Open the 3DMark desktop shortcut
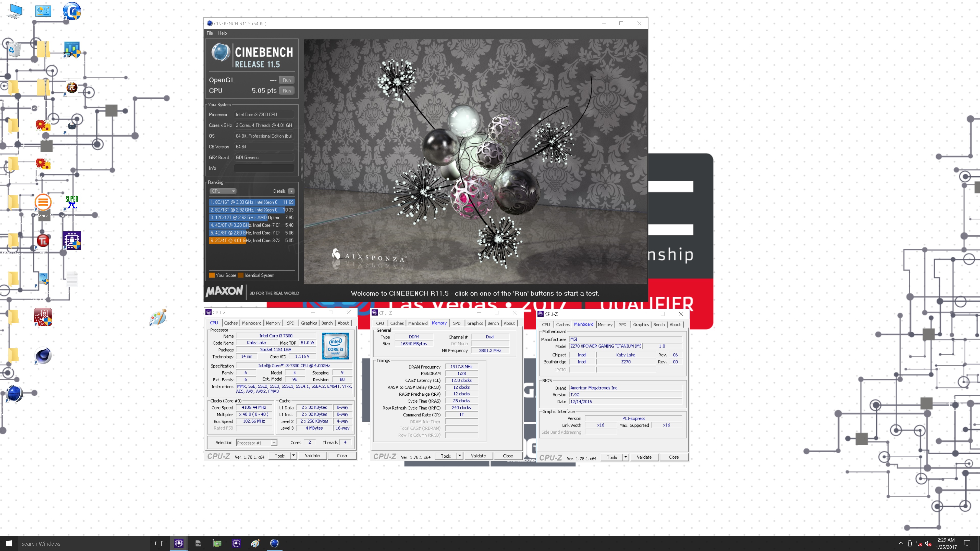Viewport: 980px width, 551px height. pos(43,202)
